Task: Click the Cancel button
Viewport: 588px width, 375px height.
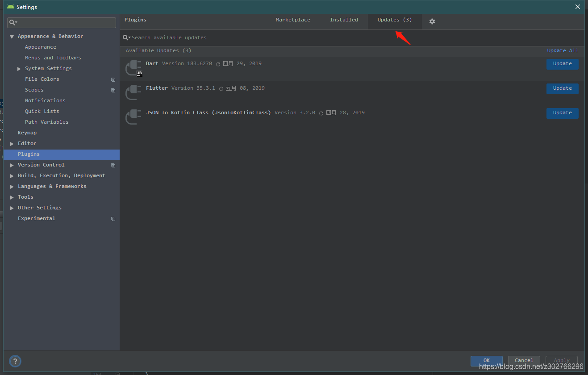Action: pyautogui.click(x=524, y=361)
